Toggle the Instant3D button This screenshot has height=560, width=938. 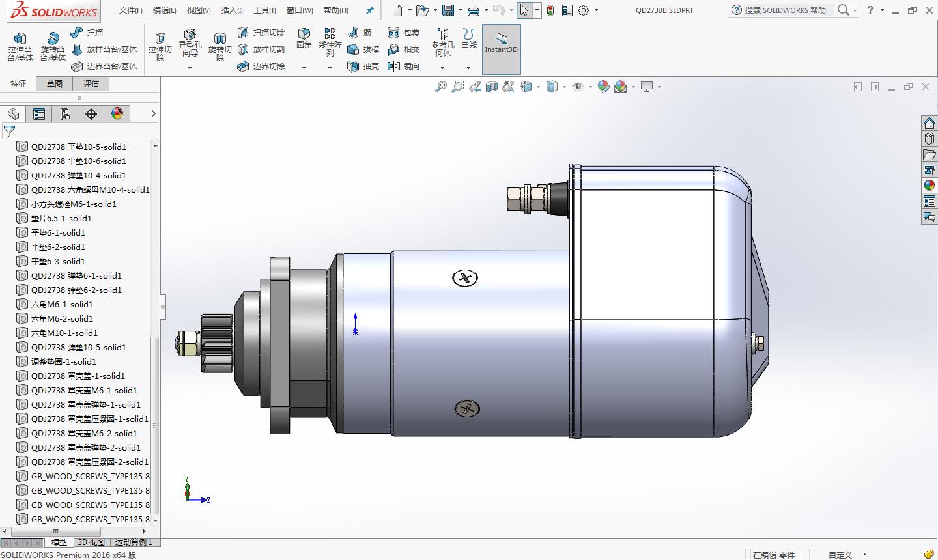tap(501, 48)
